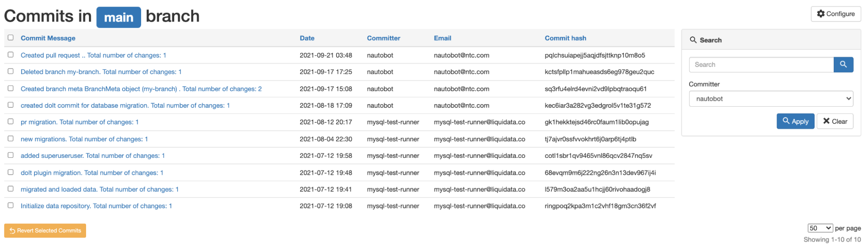Open the Committer dropdown showing nautobot
The image size is (868, 248).
pos(771,99)
